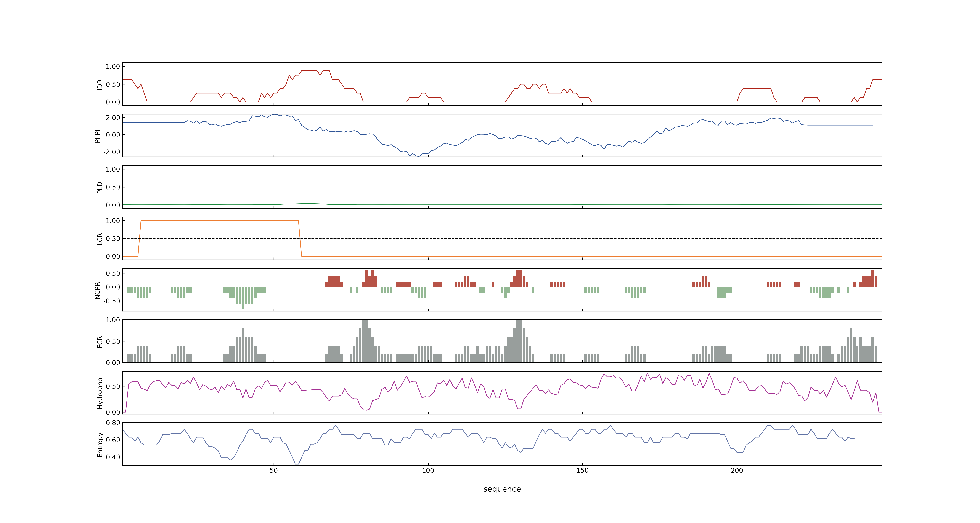Click the 50 tick label on x-axis

tap(273, 470)
